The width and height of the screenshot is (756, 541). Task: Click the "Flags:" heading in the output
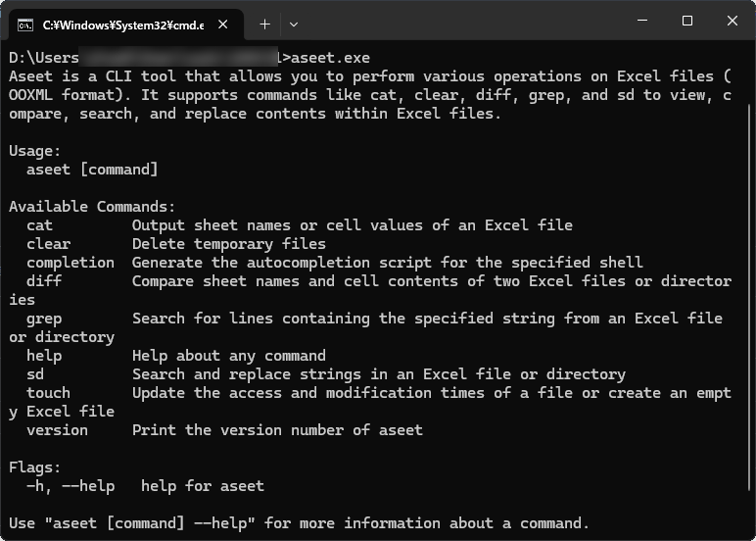pyautogui.click(x=35, y=467)
